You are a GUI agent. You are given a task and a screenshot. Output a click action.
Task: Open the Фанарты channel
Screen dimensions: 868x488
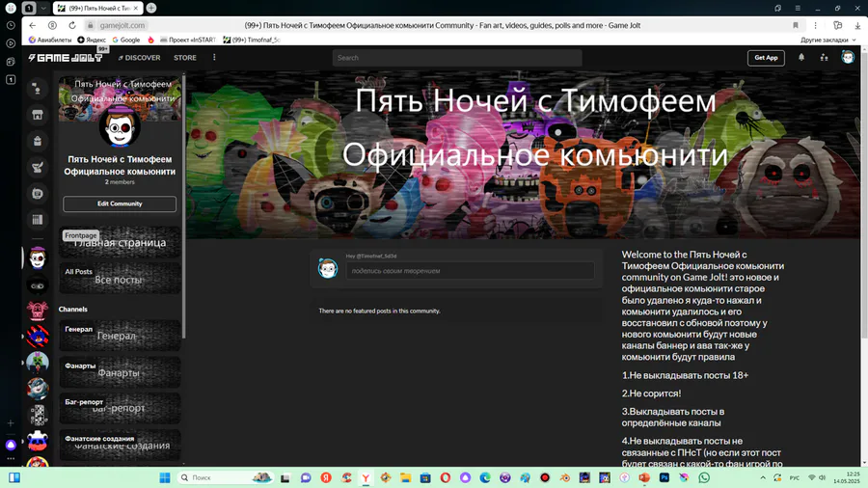click(x=120, y=372)
